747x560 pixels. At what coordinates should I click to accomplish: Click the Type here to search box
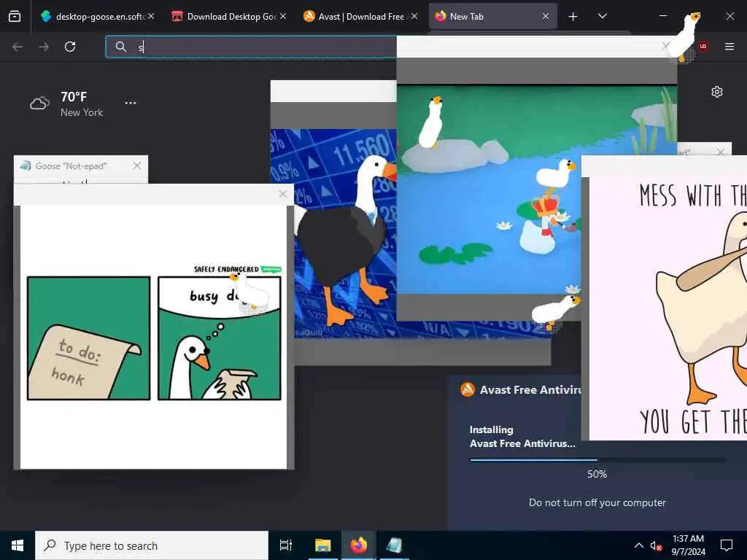pos(152,545)
